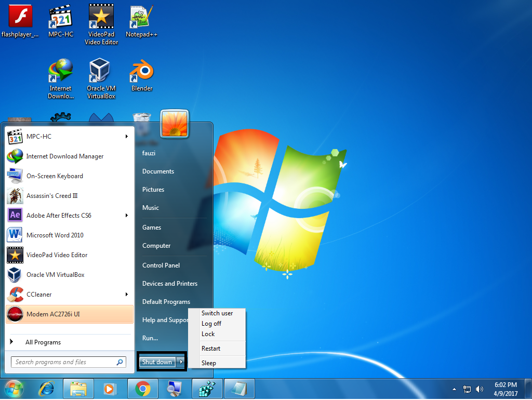Click the Search programs and files box

[69, 362]
